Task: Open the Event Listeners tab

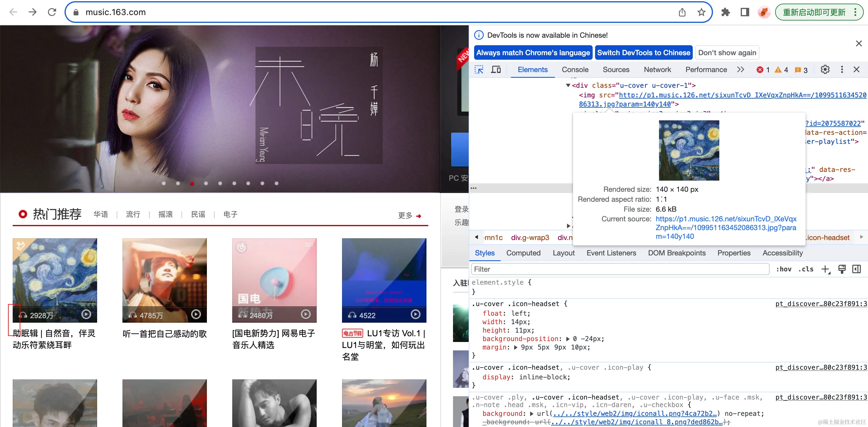Action: [611, 253]
